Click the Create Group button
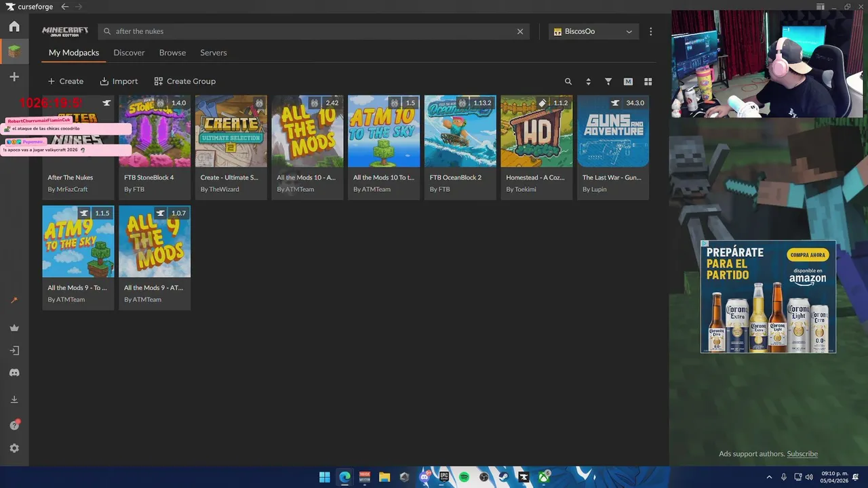This screenshot has width=868, height=488. (x=185, y=81)
